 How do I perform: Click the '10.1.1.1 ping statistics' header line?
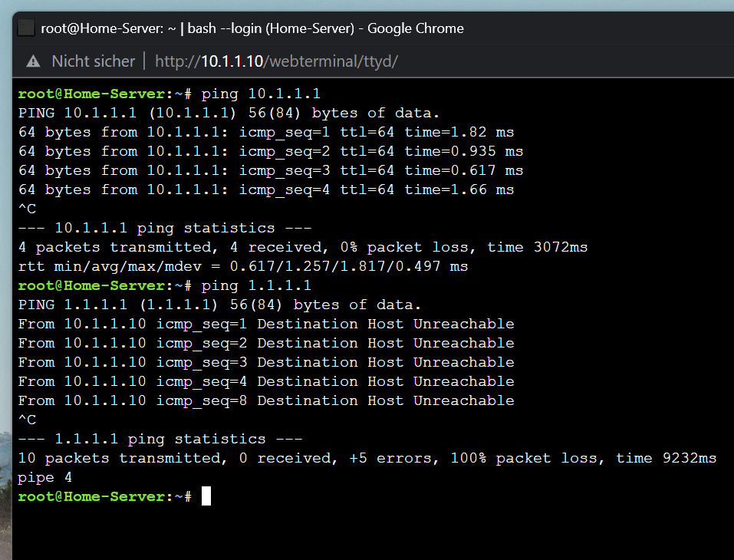click(x=165, y=228)
